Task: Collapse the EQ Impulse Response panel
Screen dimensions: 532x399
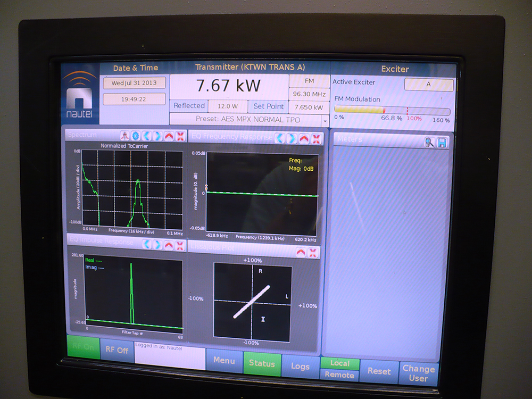Action: [x=169, y=245]
